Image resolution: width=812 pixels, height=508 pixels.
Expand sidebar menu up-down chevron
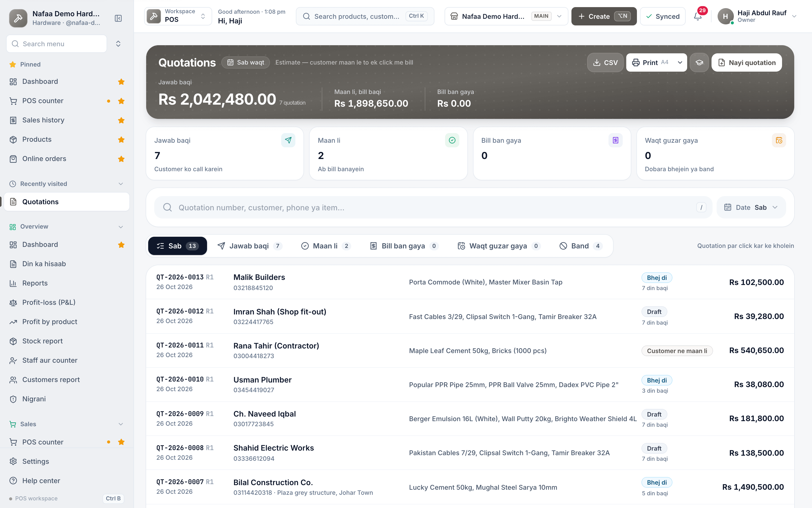coord(118,44)
